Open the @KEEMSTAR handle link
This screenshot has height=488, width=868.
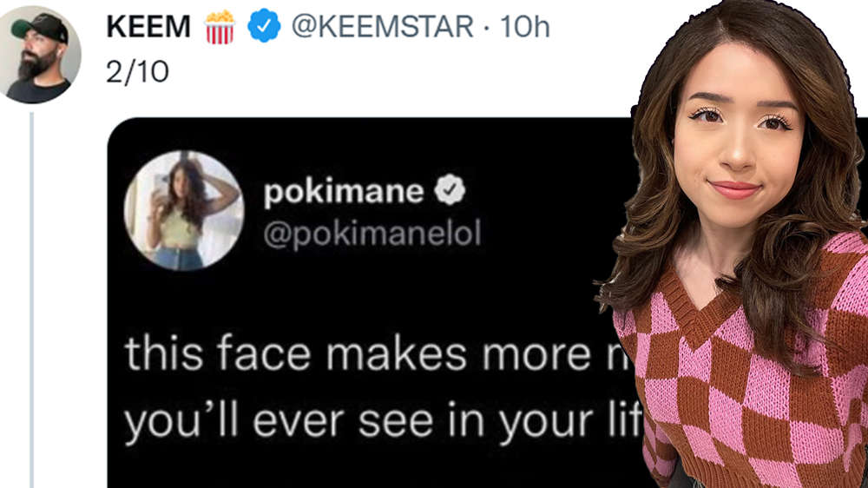point(383,27)
